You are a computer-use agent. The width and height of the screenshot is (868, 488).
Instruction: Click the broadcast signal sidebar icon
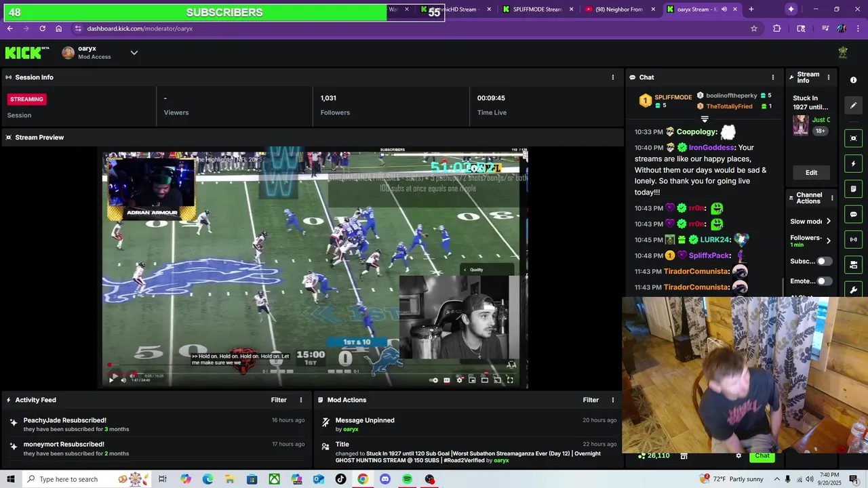click(x=853, y=239)
